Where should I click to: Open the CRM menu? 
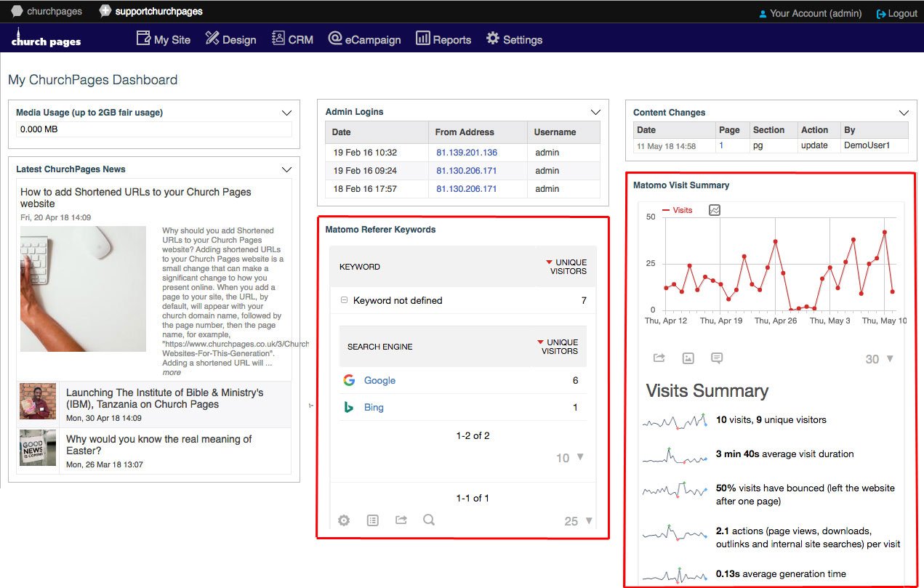point(292,39)
